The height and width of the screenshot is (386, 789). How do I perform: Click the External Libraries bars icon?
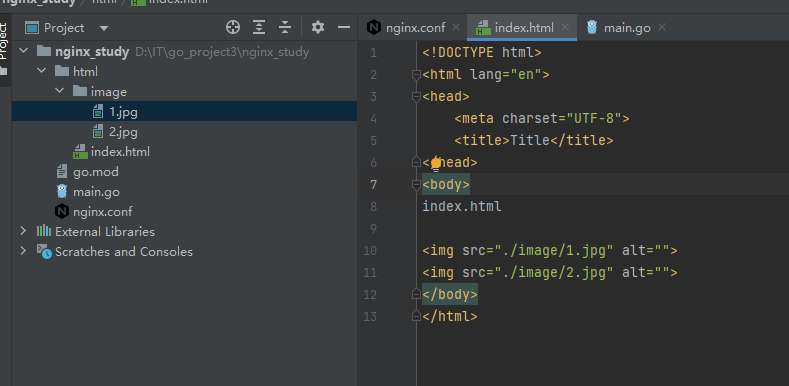tap(44, 231)
